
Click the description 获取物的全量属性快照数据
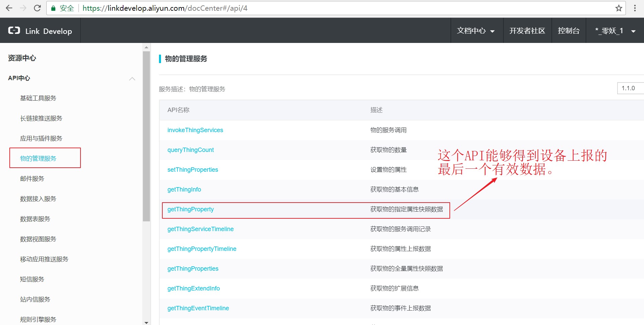pos(407,269)
